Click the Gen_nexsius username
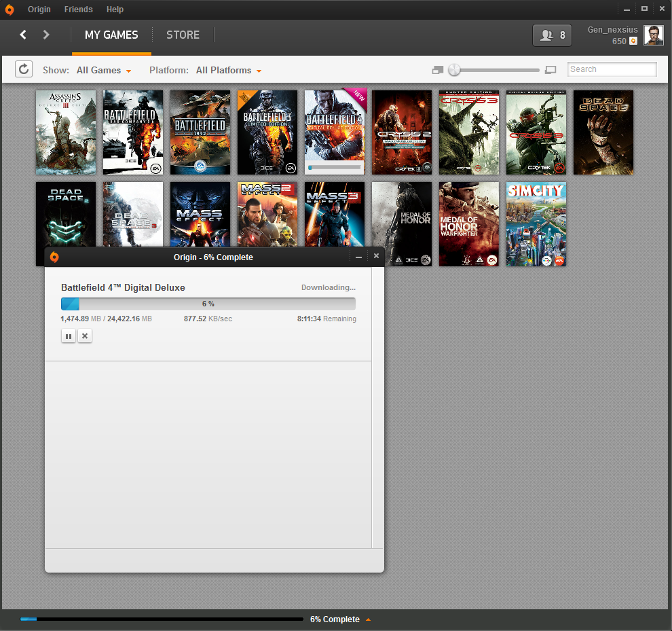Image resolution: width=672 pixels, height=631 pixels. [612, 30]
